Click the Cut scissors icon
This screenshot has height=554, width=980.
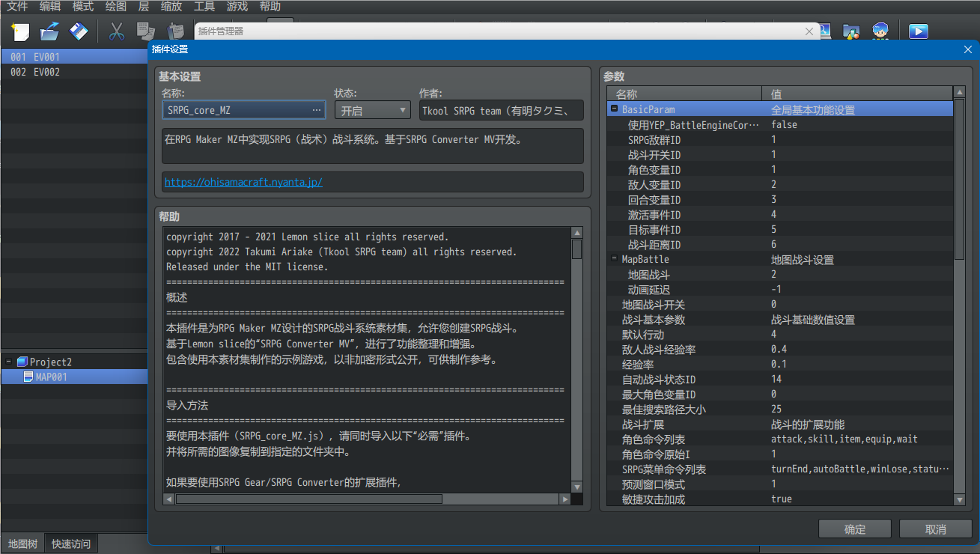point(117,31)
